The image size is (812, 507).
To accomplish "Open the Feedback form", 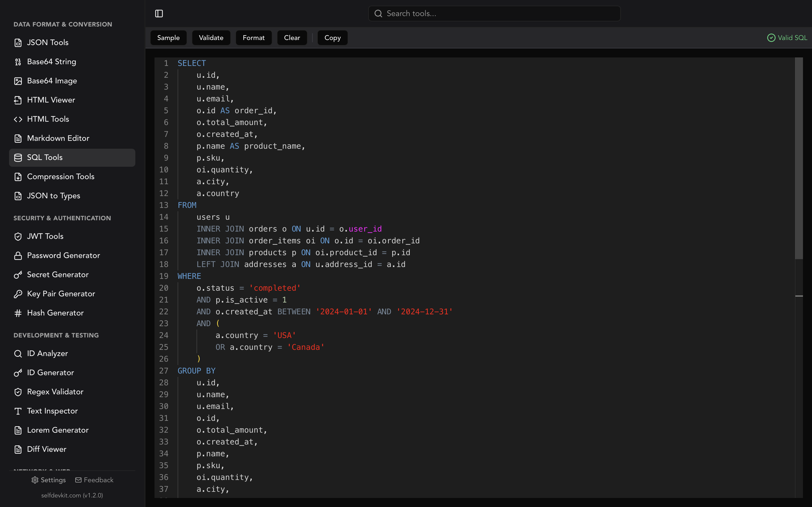I will [x=94, y=480].
